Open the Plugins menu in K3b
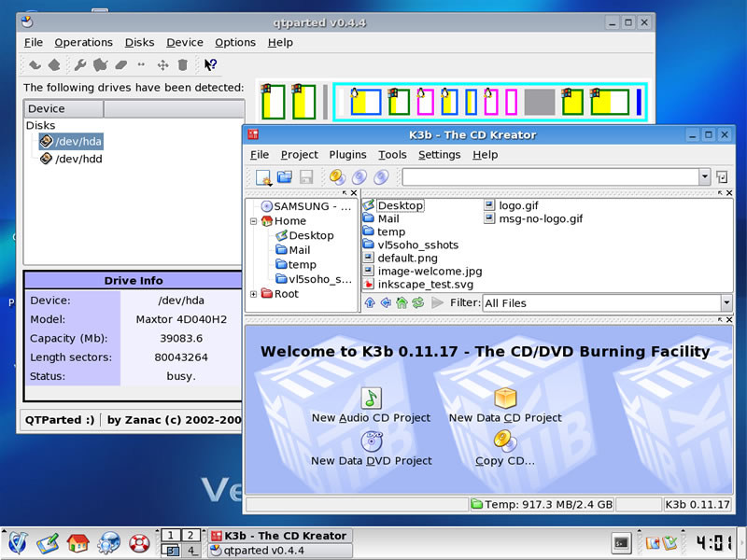Viewport: 747px width, 560px height. [x=347, y=154]
